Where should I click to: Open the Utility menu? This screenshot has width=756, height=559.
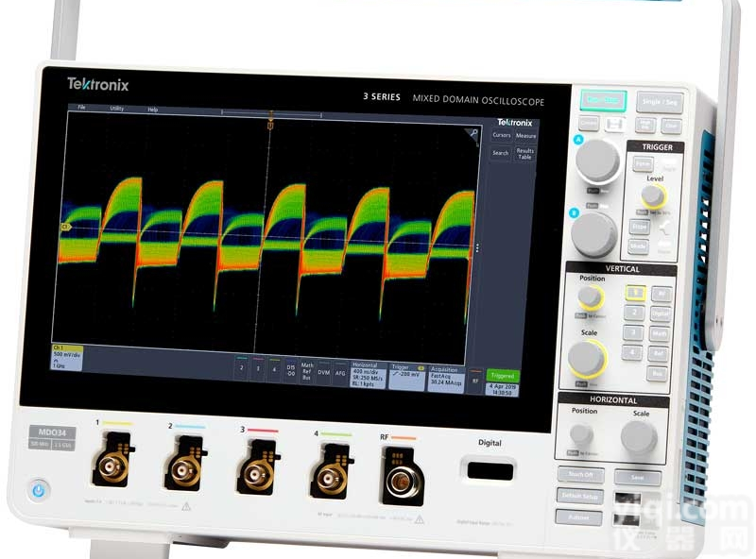click(116, 109)
